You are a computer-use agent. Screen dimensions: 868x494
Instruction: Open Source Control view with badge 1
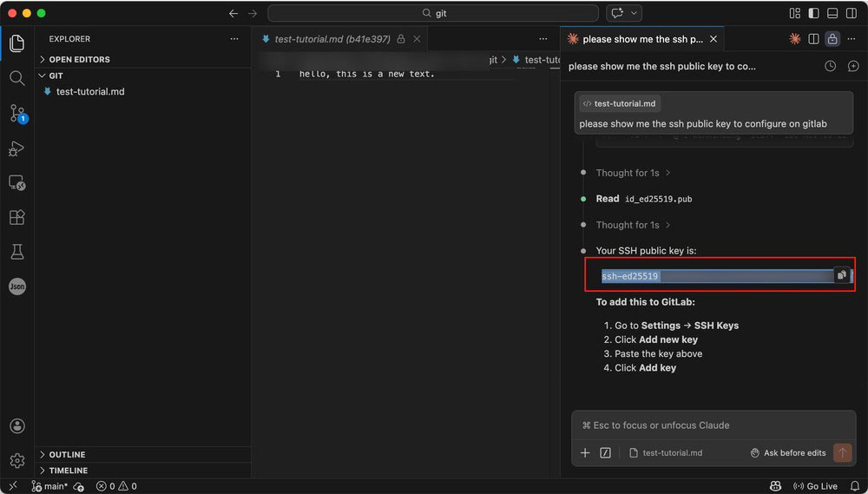[17, 114]
